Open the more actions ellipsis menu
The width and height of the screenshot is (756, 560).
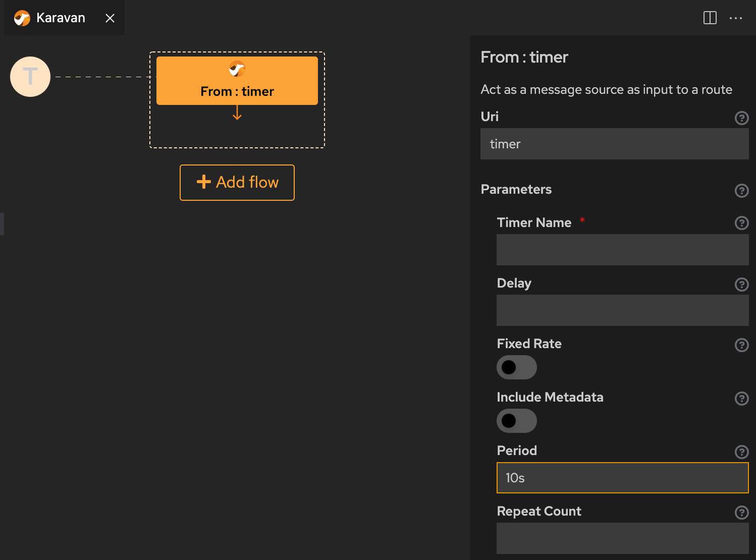click(736, 18)
